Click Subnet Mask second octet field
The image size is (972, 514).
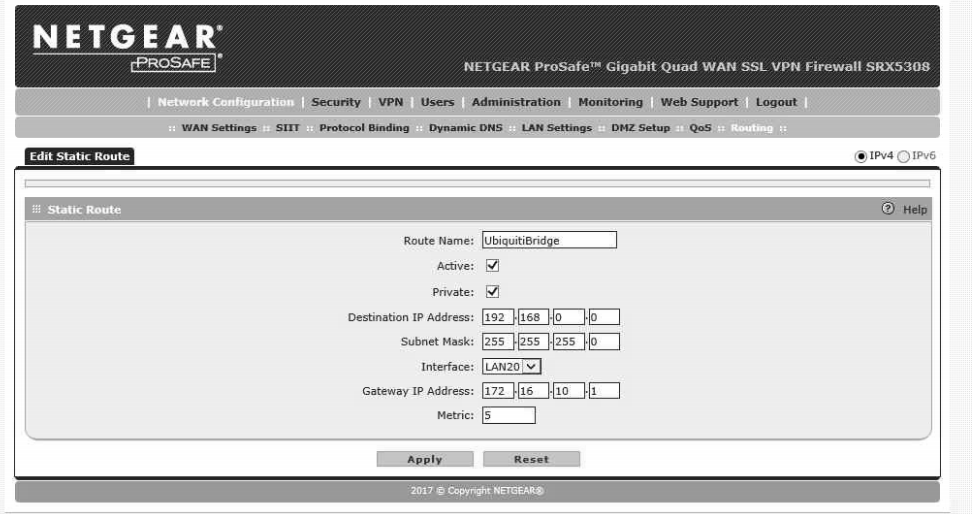(x=533, y=342)
